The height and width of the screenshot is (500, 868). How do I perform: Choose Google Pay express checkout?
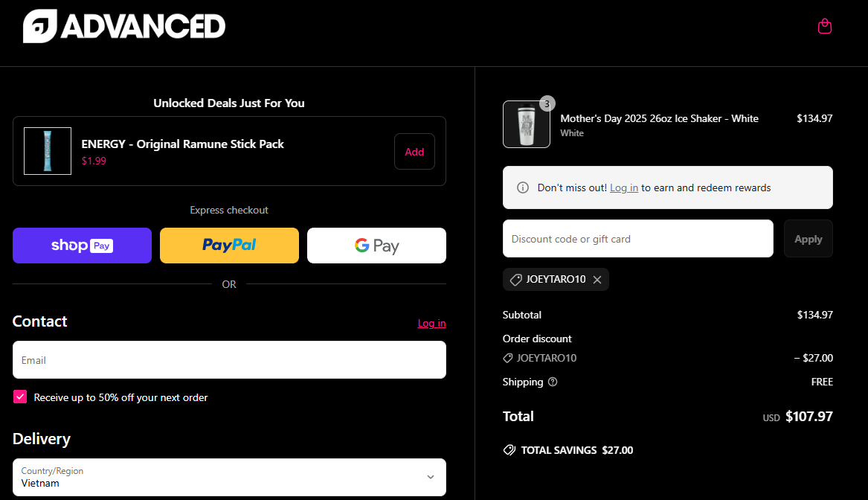[x=376, y=246]
